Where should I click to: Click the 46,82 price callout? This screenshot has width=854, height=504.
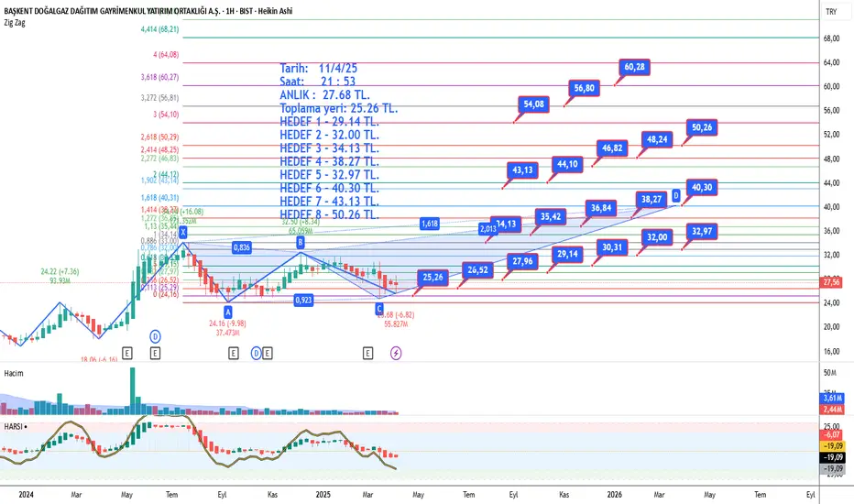612,148
